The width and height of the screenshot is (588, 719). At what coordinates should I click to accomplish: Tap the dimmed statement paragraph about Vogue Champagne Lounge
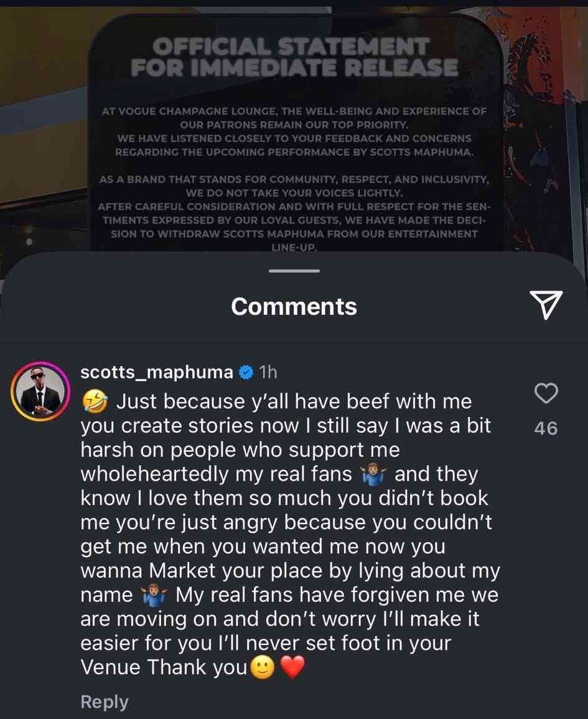(x=294, y=131)
